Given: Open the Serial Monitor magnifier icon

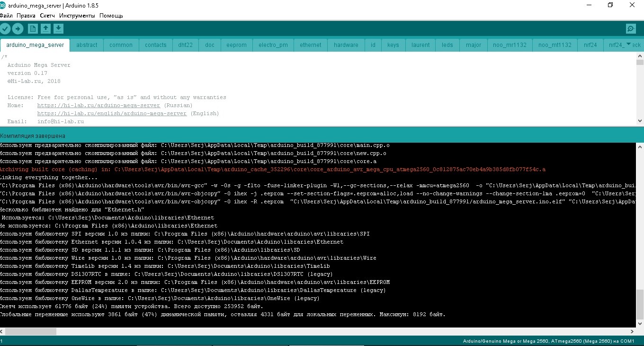Looking at the screenshot, I should tap(631, 29).
